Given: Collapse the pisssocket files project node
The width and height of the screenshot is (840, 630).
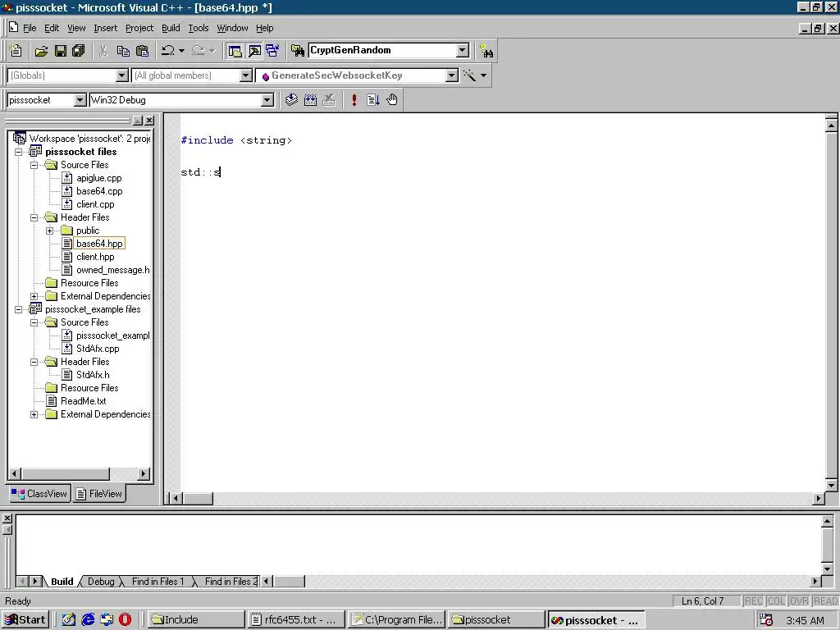Looking at the screenshot, I should click(19, 152).
